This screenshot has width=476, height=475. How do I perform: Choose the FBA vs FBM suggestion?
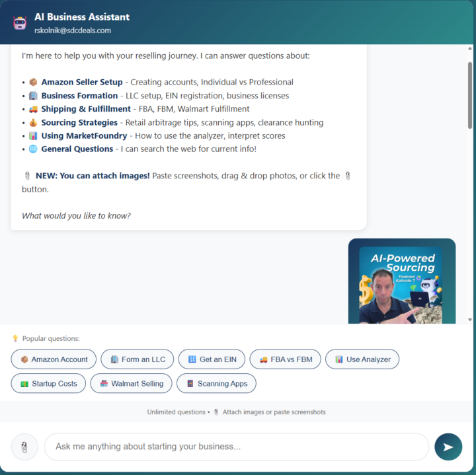pos(286,359)
